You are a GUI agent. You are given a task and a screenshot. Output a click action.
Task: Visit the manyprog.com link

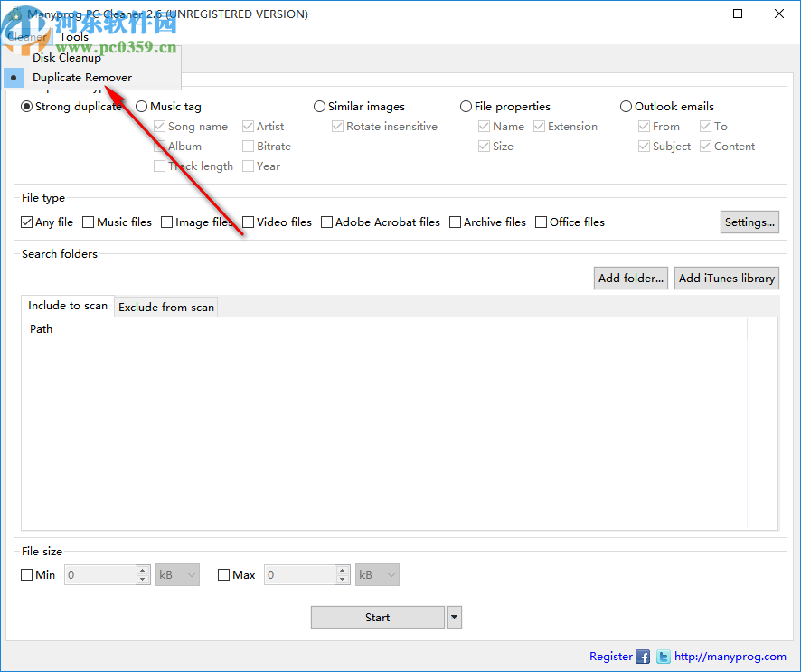[730, 657]
